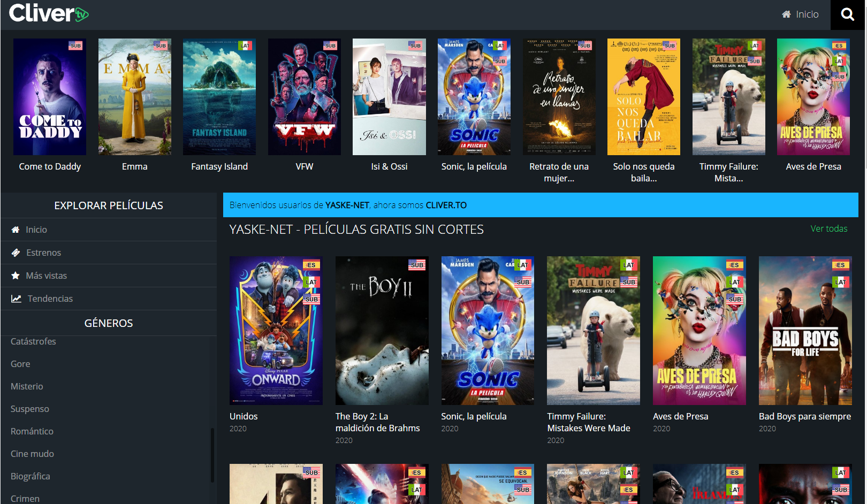Open Solo nos queda bailar poster
867x504 pixels.
coord(644,97)
